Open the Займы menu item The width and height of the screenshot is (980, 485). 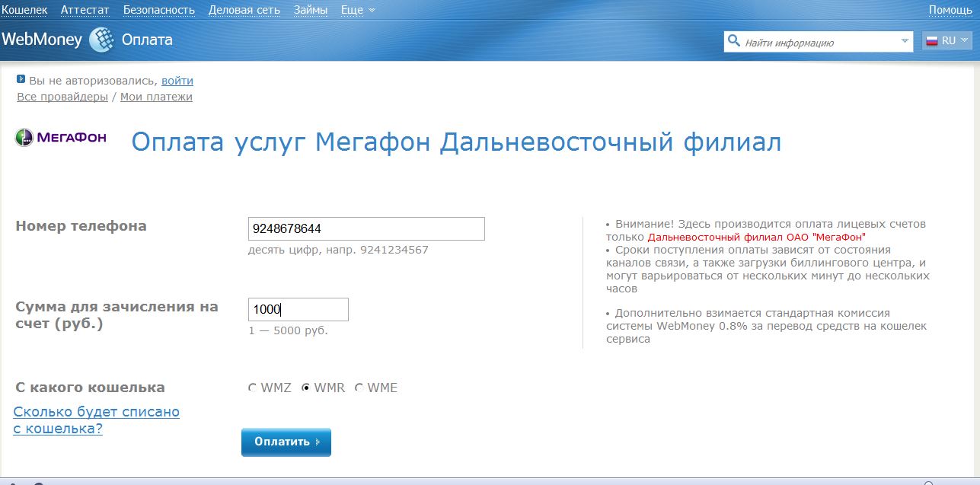[311, 10]
